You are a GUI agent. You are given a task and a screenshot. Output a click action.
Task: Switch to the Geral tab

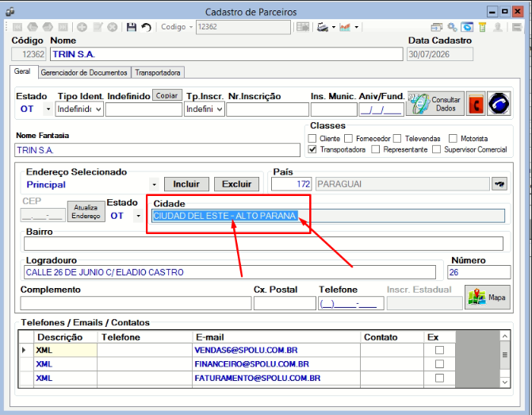point(22,71)
